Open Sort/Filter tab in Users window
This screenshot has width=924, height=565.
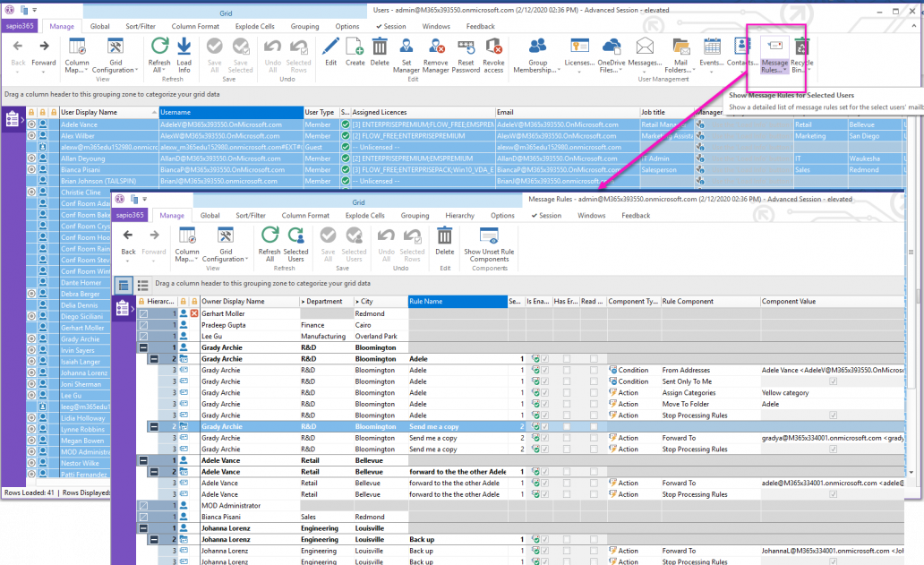point(141,27)
